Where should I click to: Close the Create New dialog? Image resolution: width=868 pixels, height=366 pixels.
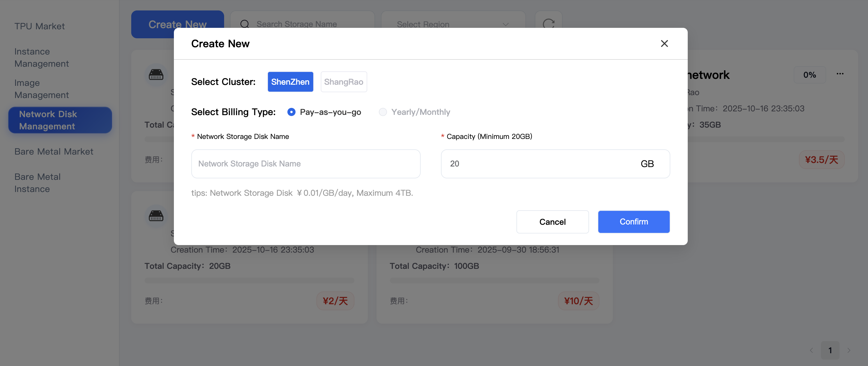pyautogui.click(x=664, y=44)
